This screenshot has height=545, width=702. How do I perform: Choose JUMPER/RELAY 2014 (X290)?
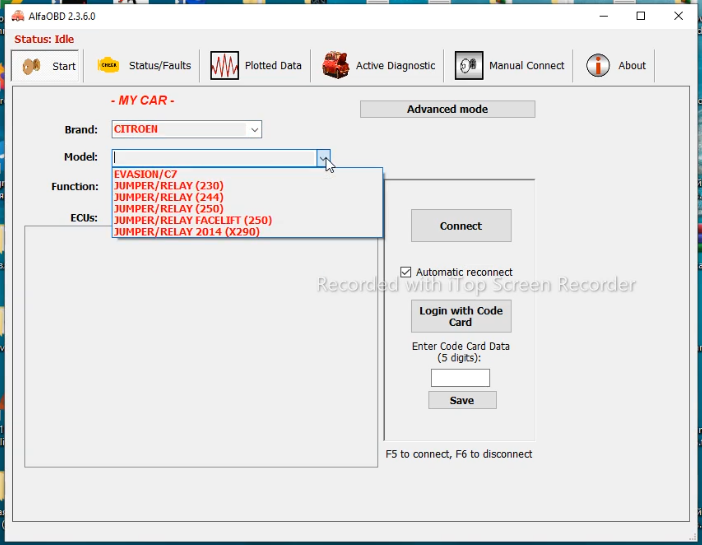tap(247, 232)
